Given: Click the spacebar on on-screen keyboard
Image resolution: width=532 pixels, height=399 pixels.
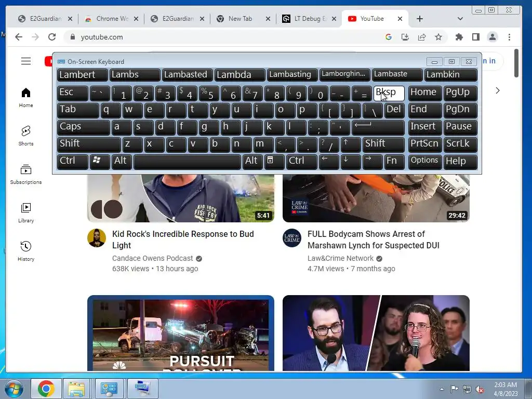Looking at the screenshot, I should (187, 162).
